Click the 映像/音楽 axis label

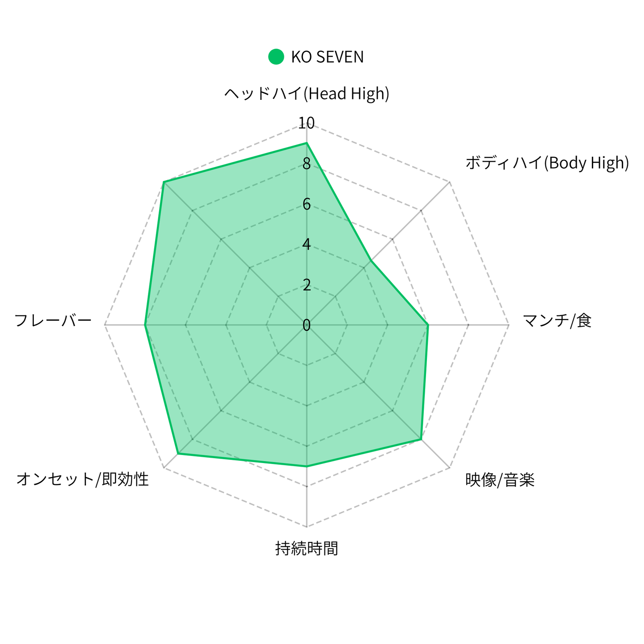point(500,480)
